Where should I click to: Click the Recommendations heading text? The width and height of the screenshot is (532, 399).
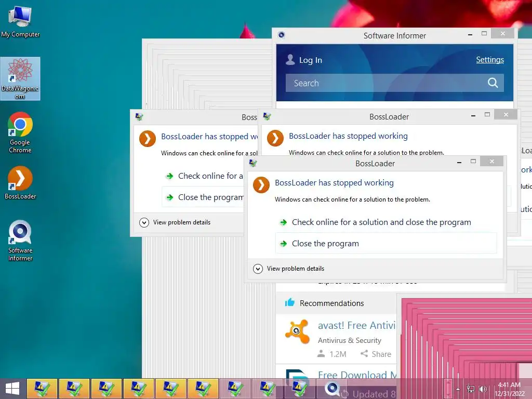331,303
